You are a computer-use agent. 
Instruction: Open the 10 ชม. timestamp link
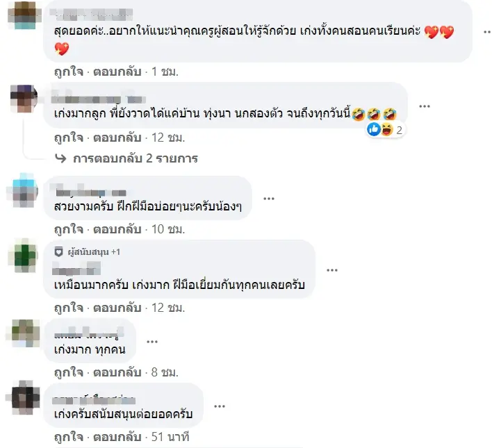tap(168, 229)
